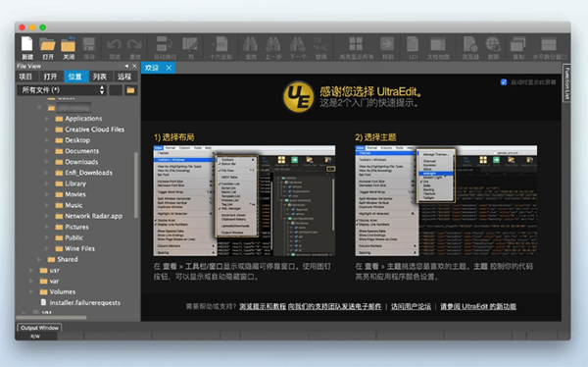Image resolution: width=588 pixels, height=367 pixels.
Task: Close the File View panel
Action: [134, 66]
